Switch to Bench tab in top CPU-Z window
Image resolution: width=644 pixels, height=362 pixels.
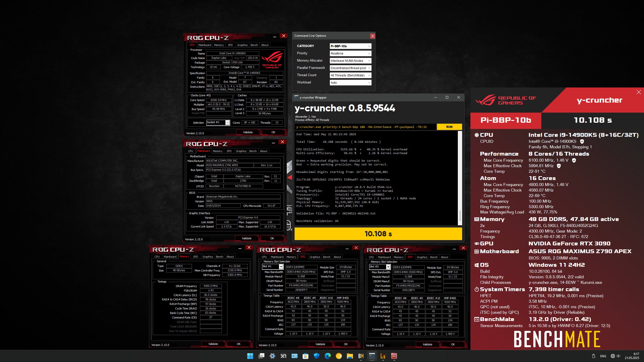click(254, 45)
